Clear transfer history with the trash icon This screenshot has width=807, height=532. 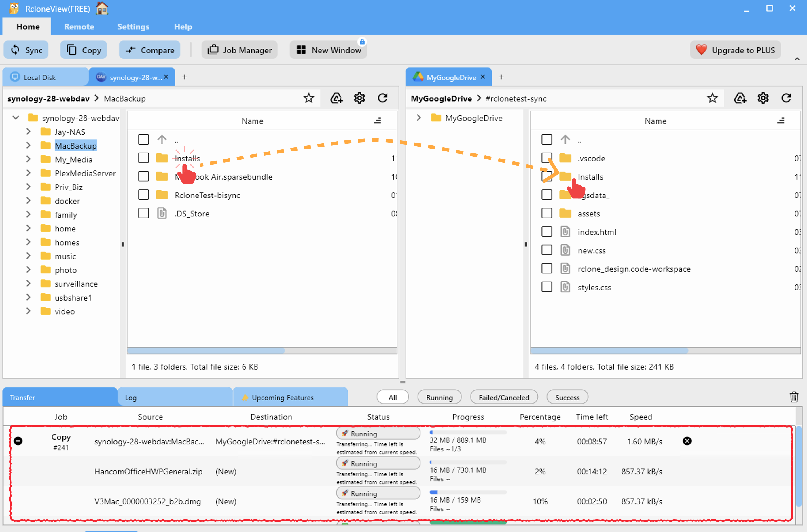pos(794,397)
